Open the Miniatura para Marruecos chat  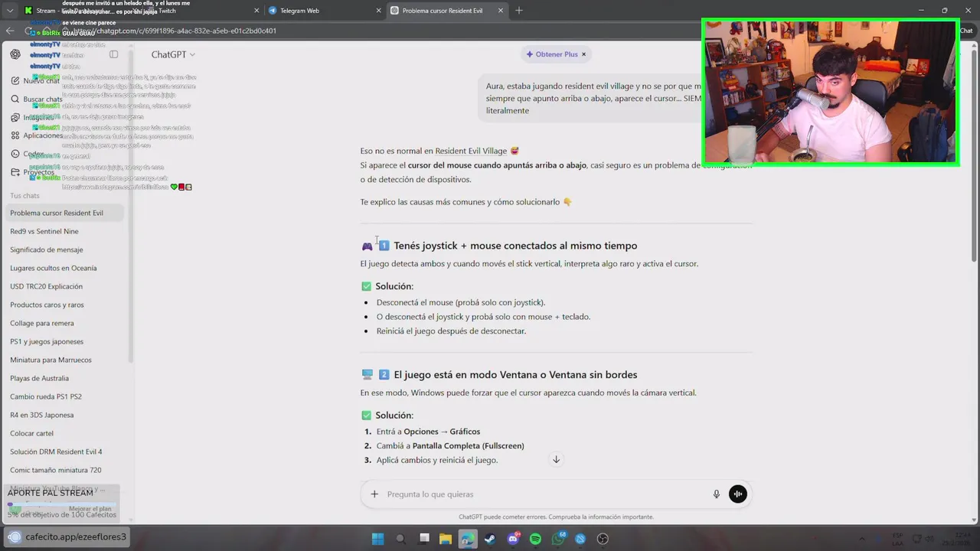tap(51, 360)
